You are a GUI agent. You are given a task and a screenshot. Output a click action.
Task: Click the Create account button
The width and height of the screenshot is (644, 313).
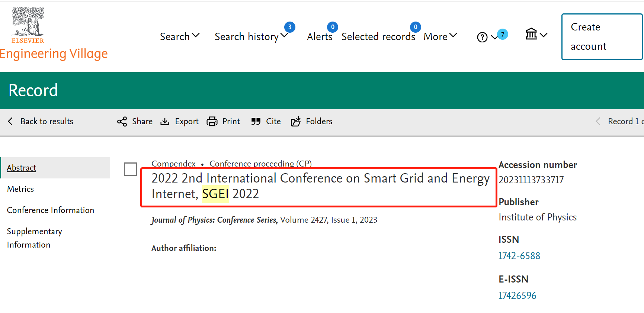coord(602,37)
